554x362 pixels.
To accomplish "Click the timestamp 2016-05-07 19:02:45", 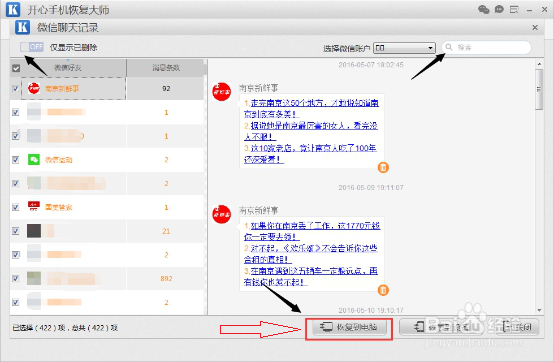I will 371,65.
